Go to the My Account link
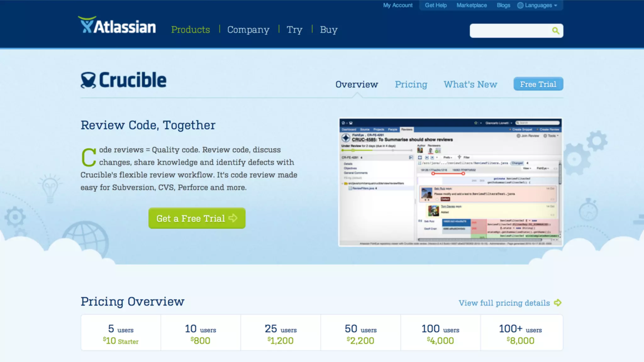Viewport: 644px width, 362px height. click(x=397, y=5)
